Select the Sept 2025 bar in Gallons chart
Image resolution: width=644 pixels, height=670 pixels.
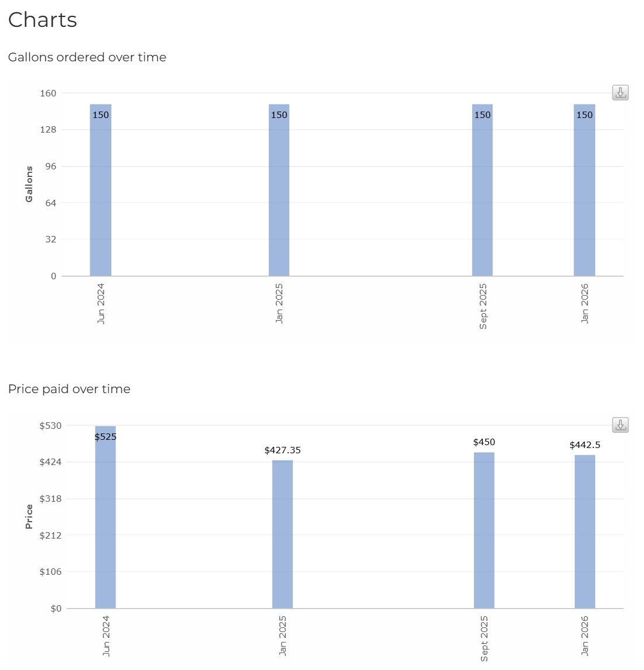pyautogui.click(x=482, y=187)
